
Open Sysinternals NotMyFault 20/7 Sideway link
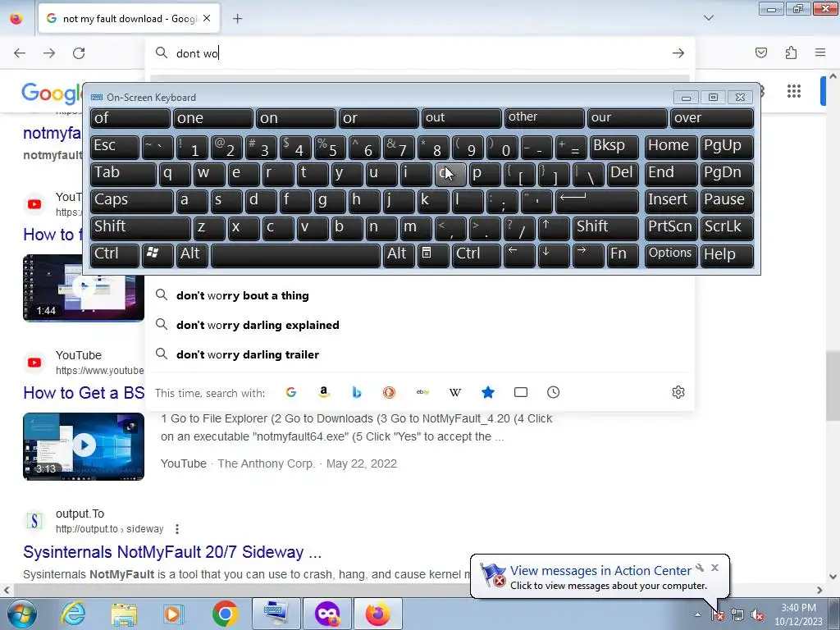pos(172,552)
